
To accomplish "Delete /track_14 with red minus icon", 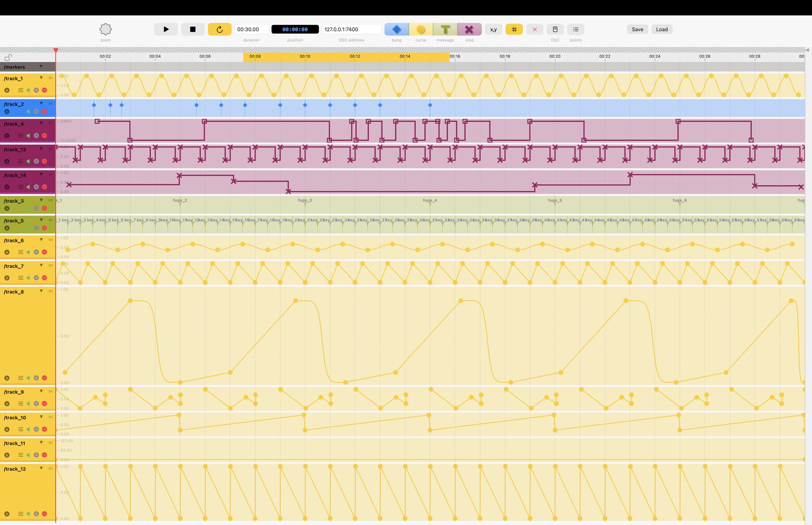I will click(44, 187).
